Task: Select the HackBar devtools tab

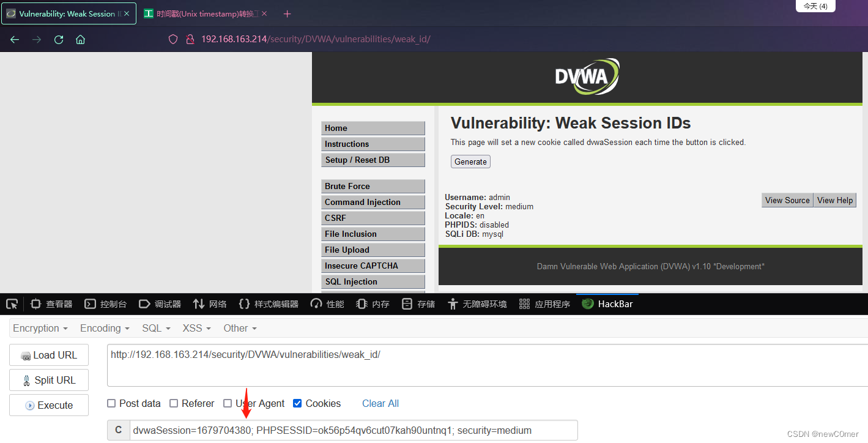Action: (607, 303)
